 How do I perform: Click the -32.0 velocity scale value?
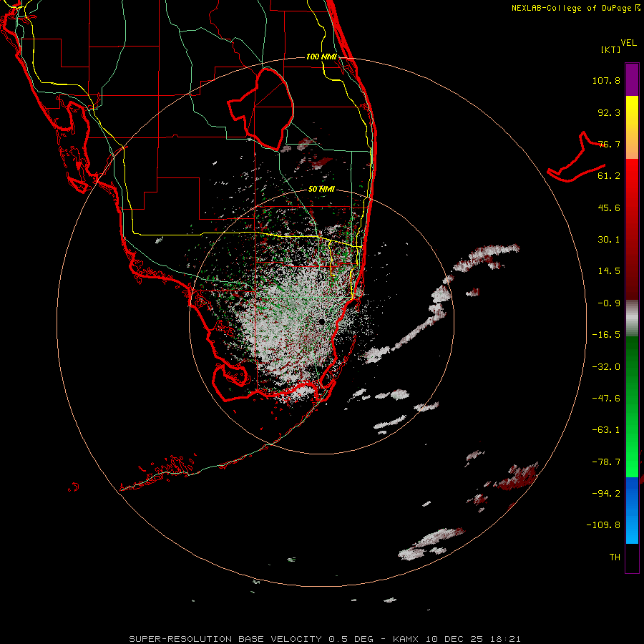[606, 367]
